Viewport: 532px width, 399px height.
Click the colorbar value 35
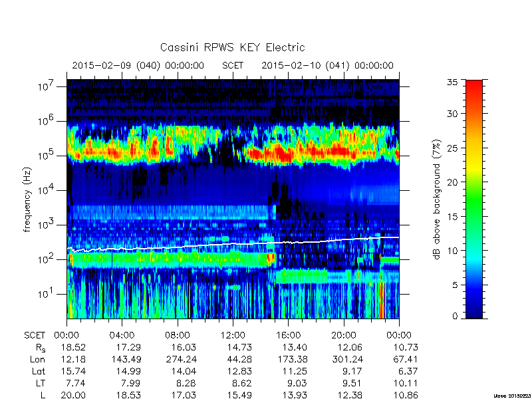pos(452,82)
